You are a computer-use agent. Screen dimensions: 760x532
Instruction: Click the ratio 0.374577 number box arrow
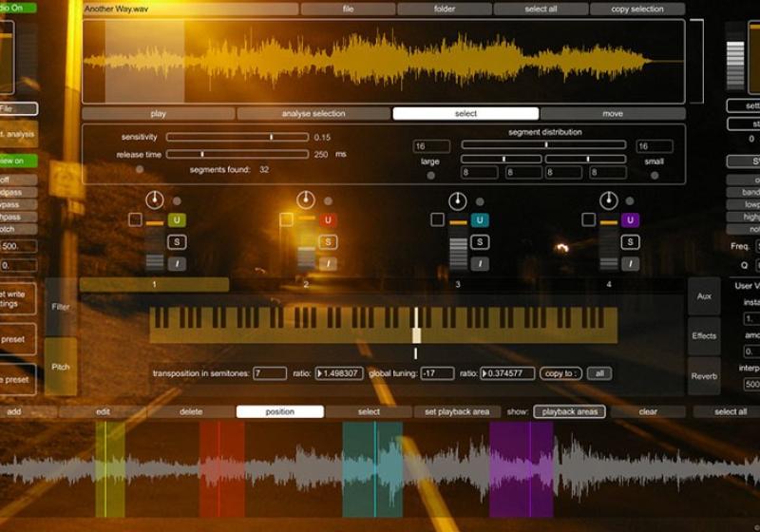[486, 373]
